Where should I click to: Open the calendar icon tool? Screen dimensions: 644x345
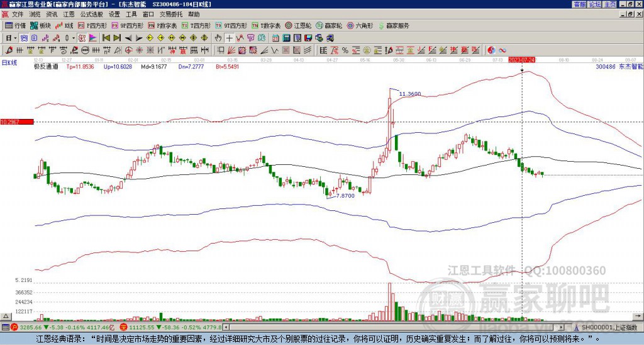275,38
